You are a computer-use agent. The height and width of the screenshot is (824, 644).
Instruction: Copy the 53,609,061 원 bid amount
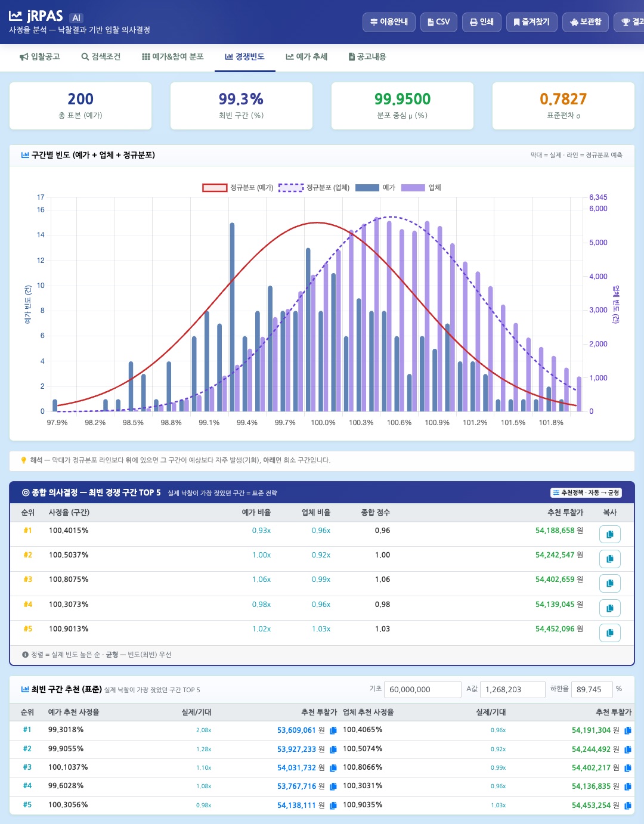[x=333, y=730]
